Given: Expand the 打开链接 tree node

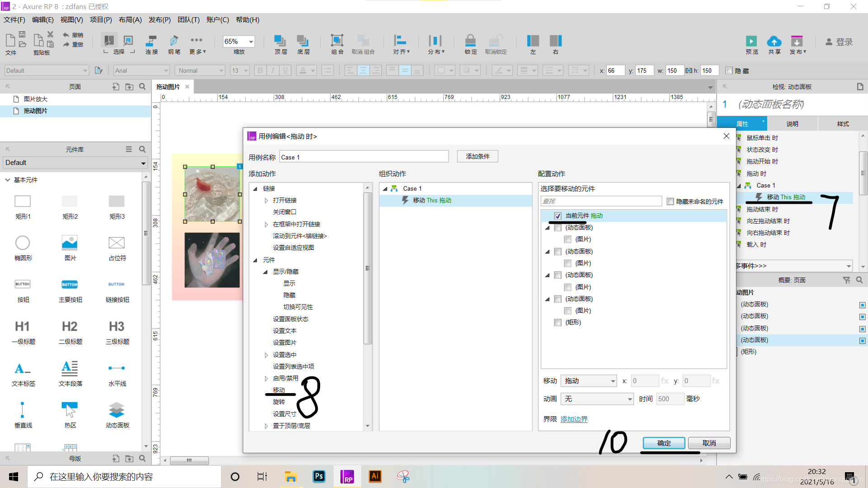Looking at the screenshot, I should [x=266, y=201].
